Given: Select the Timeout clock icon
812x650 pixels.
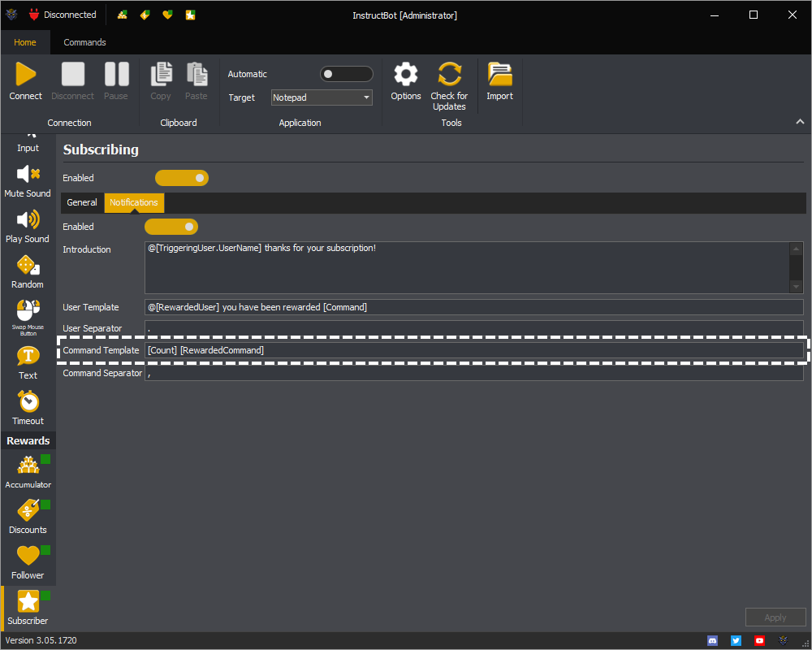Looking at the screenshot, I should (x=28, y=401).
